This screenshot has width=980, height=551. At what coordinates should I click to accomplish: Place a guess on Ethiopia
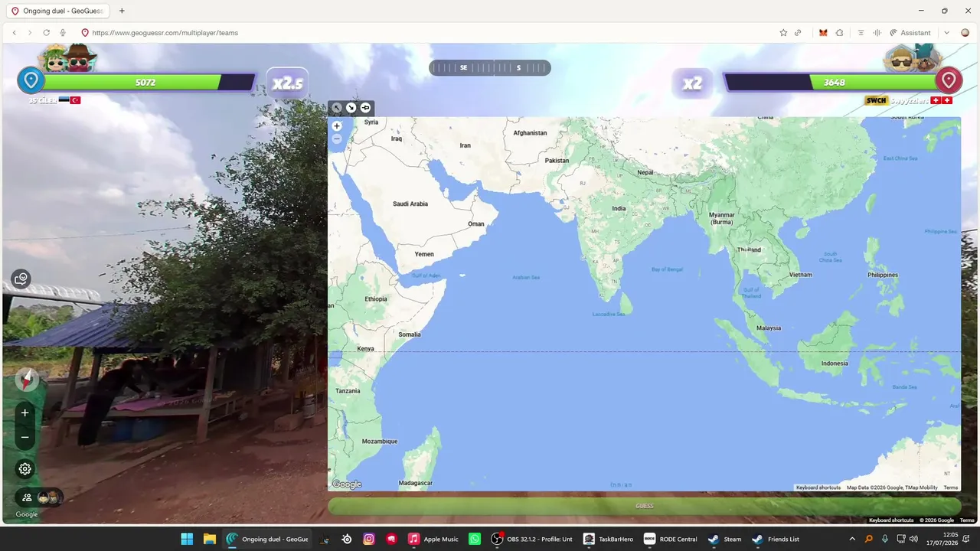pos(376,298)
